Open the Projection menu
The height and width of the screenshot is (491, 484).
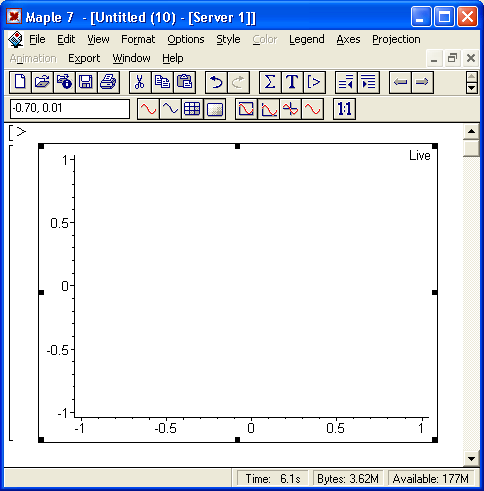(x=396, y=39)
